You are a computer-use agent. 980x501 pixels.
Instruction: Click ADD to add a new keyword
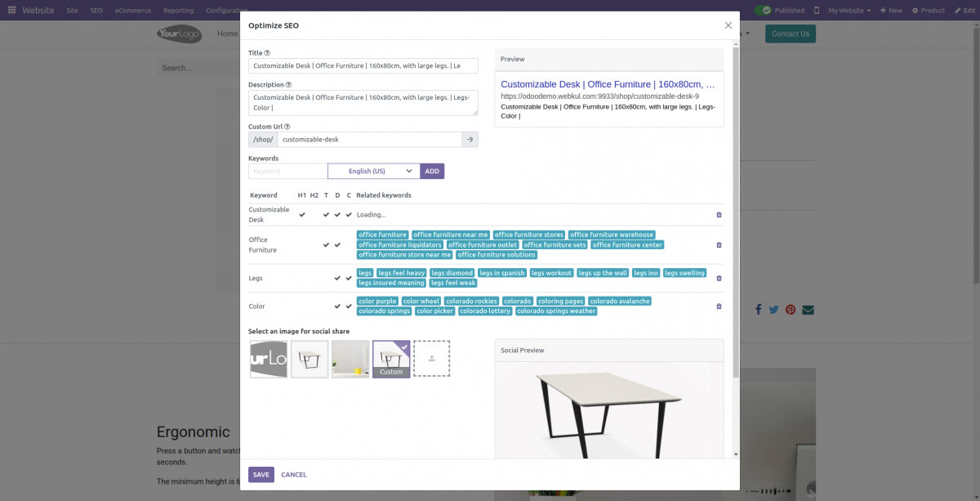(432, 171)
